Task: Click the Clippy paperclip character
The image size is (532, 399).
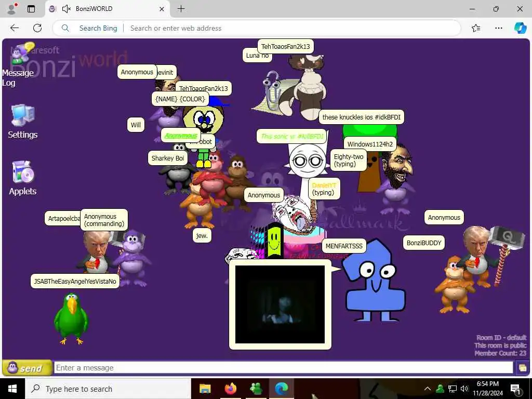Action: (273, 91)
